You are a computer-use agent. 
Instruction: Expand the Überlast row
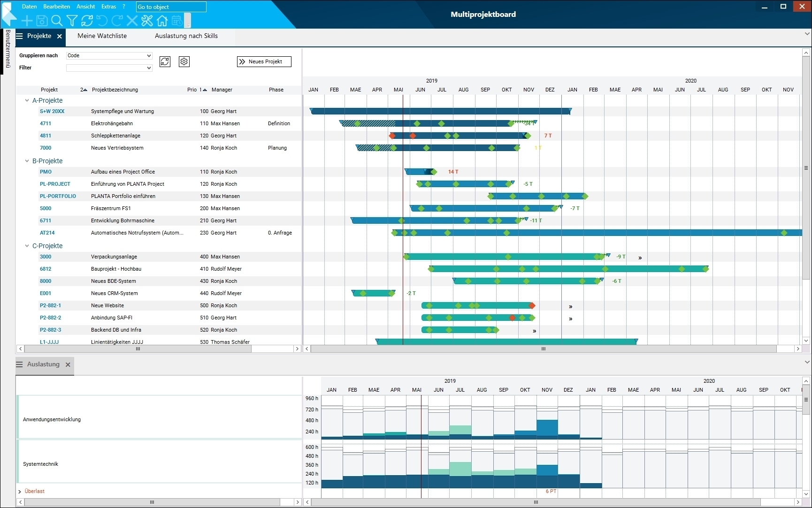pyautogui.click(x=20, y=492)
